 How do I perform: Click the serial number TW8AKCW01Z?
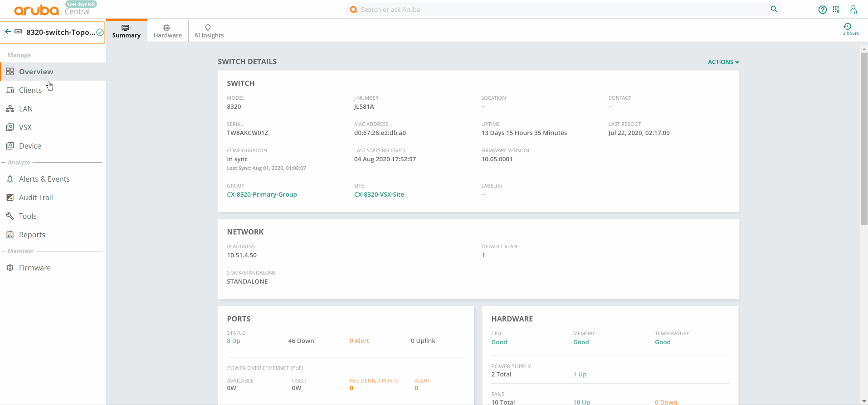click(x=248, y=133)
